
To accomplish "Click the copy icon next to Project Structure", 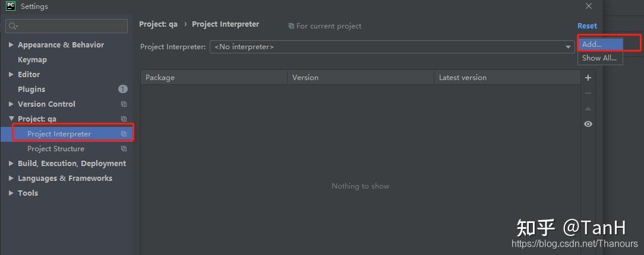I will pos(124,149).
